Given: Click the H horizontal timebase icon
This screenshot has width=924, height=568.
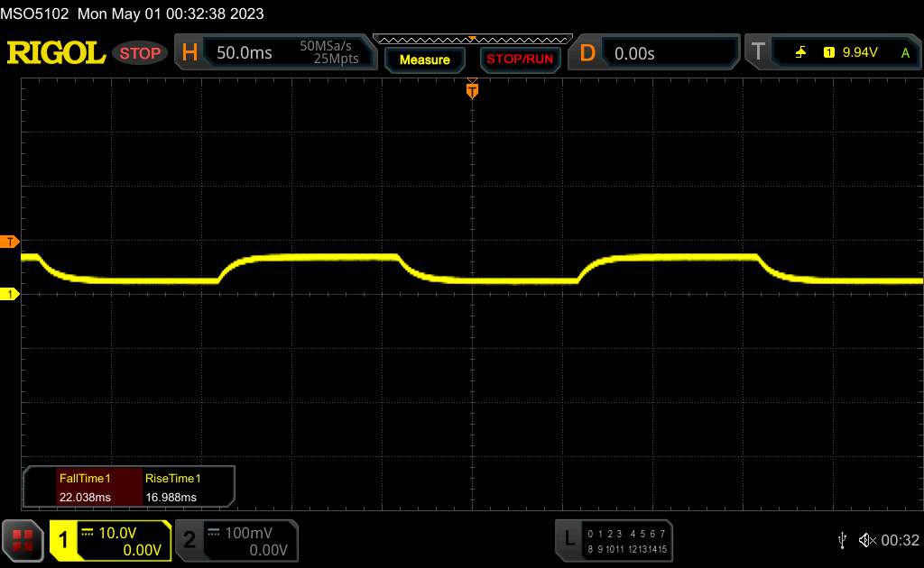Looking at the screenshot, I should tap(189, 53).
